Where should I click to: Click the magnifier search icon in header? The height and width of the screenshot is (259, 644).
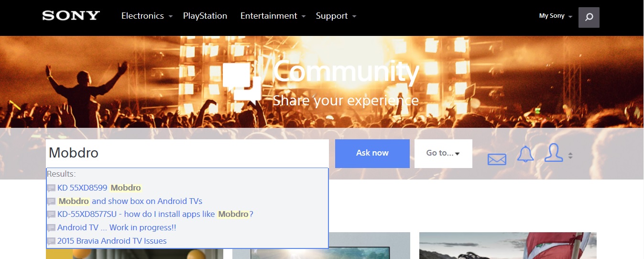[589, 17]
